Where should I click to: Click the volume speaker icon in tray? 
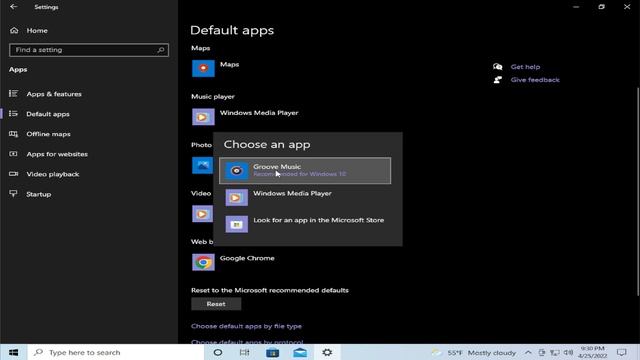click(x=568, y=353)
